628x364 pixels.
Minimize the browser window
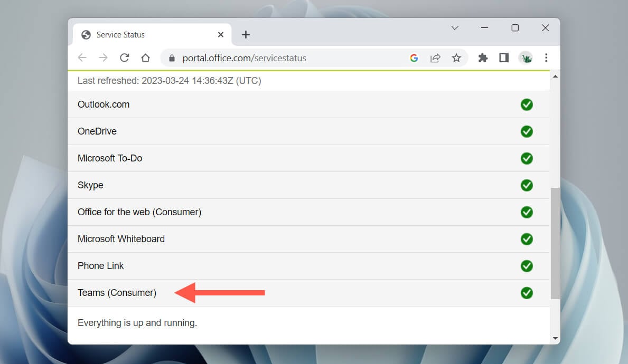485,28
